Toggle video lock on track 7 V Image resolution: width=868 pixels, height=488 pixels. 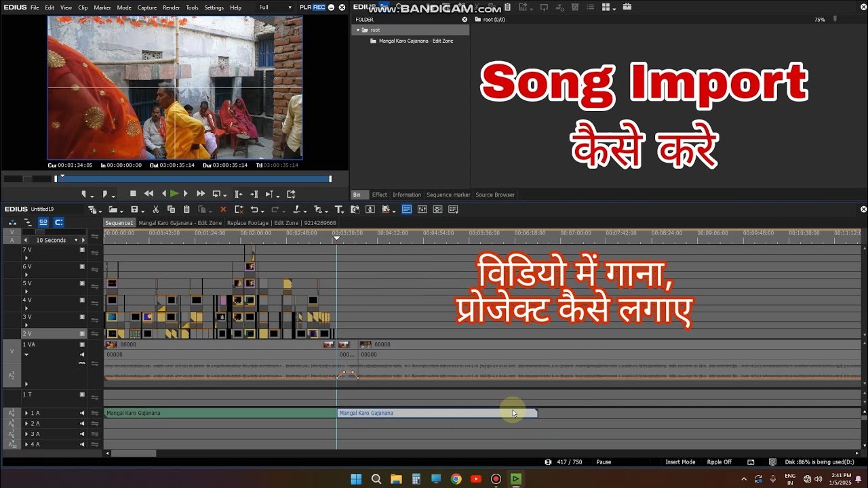[x=83, y=249]
